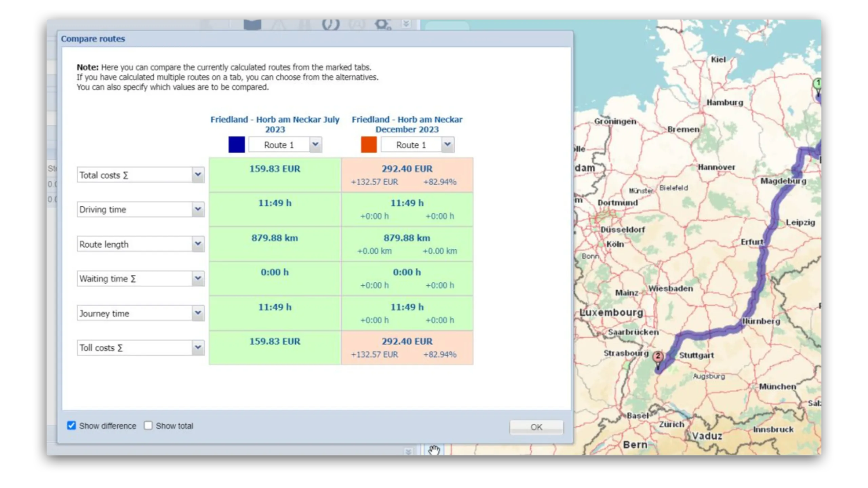Click the Erfurt label on the map
The image size is (868, 488).
point(752,242)
